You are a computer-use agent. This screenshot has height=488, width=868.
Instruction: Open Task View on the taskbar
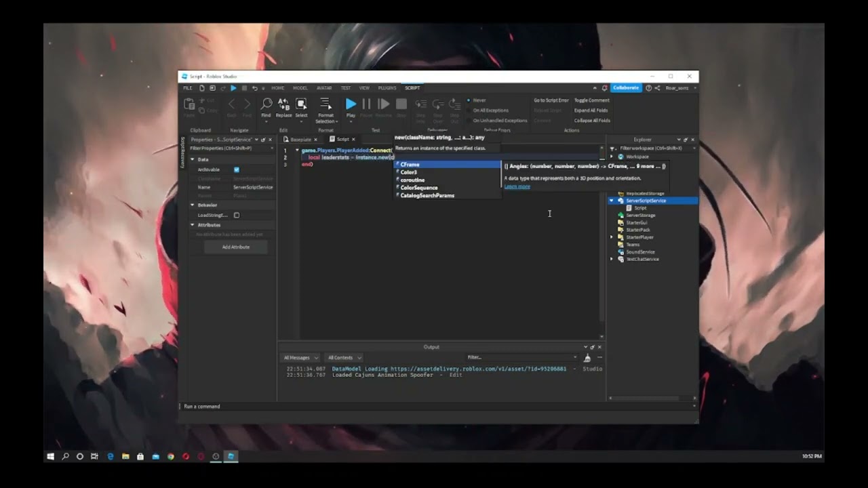pyautogui.click(x=94, y=456)
